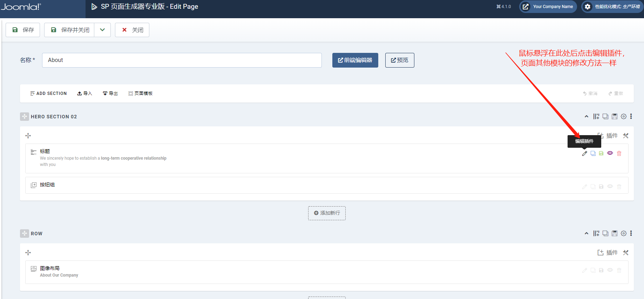Collapse the Hero Section 02 chevron
Viewport: 644px width, 299px height.
point(587,117)
